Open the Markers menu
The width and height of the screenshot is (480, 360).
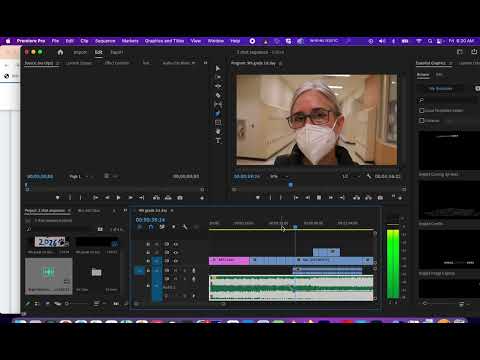[130, 41]
